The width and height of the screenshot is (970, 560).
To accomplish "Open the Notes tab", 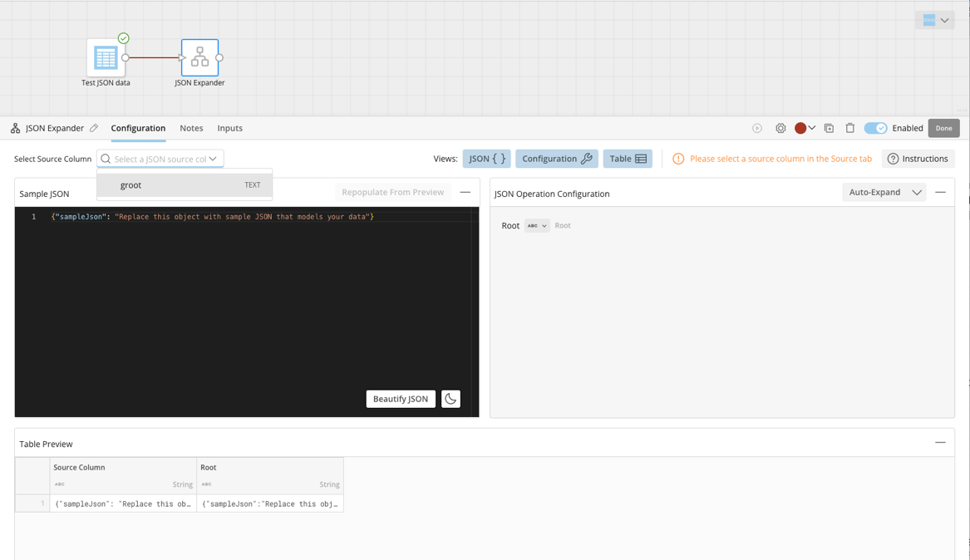I will click(x=191, y=128).
